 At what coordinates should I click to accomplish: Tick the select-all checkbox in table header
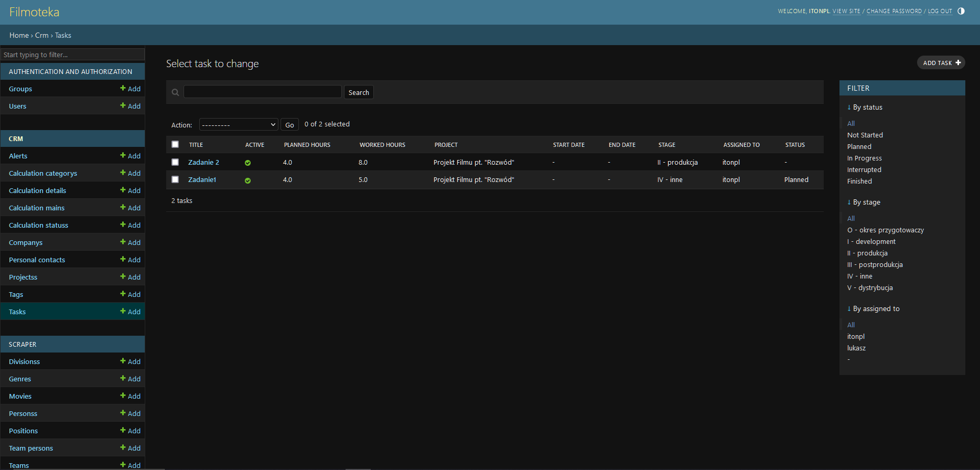[x=175, y=144]
